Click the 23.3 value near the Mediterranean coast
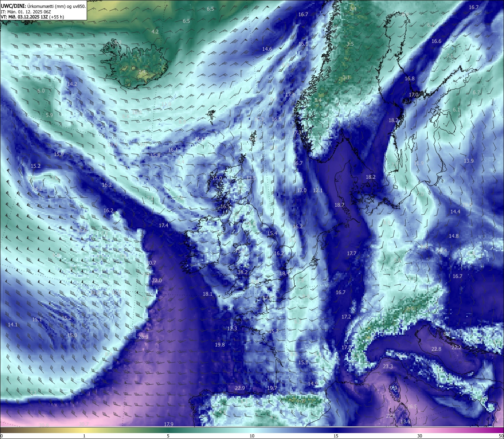 [388, 366]
